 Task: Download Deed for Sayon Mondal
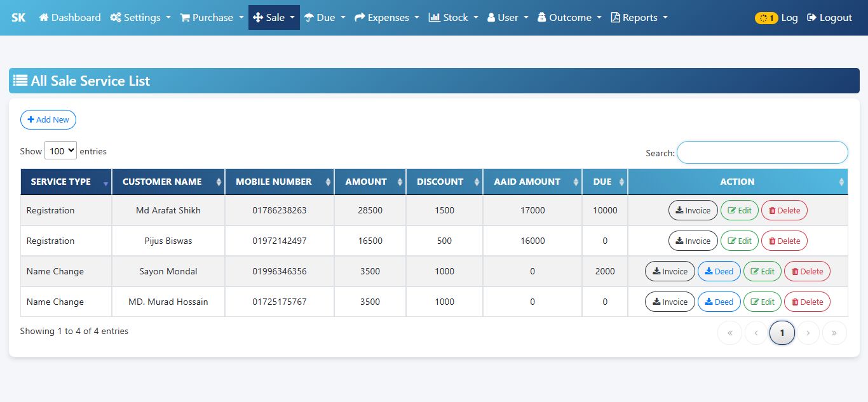point(719,271)
